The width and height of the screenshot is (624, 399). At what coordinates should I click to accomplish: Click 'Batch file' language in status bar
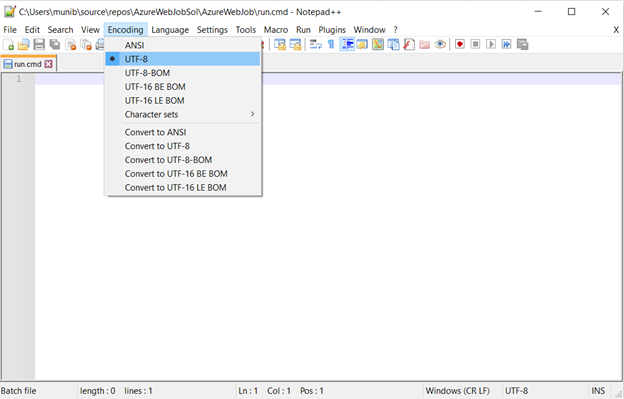18,391
